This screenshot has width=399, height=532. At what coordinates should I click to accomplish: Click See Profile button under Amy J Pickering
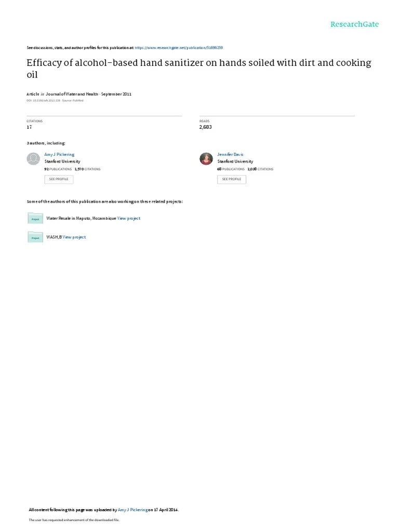[x=59, y=179]
